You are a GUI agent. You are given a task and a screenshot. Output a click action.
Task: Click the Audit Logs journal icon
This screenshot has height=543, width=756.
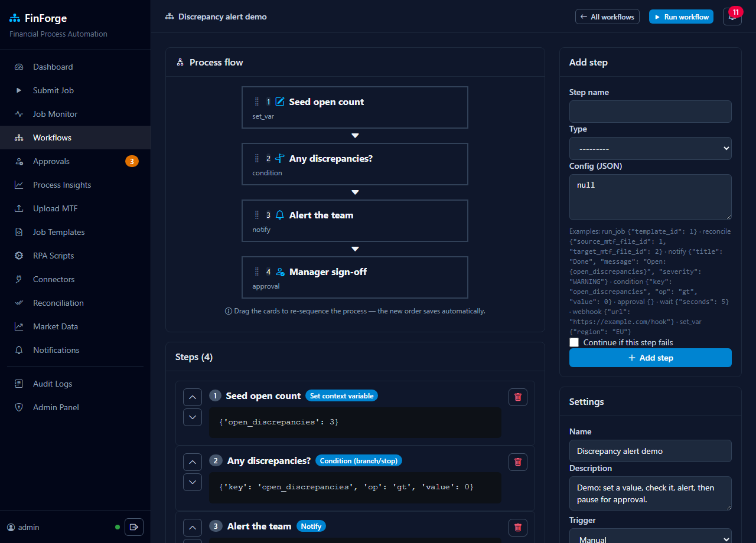point(19,384)
